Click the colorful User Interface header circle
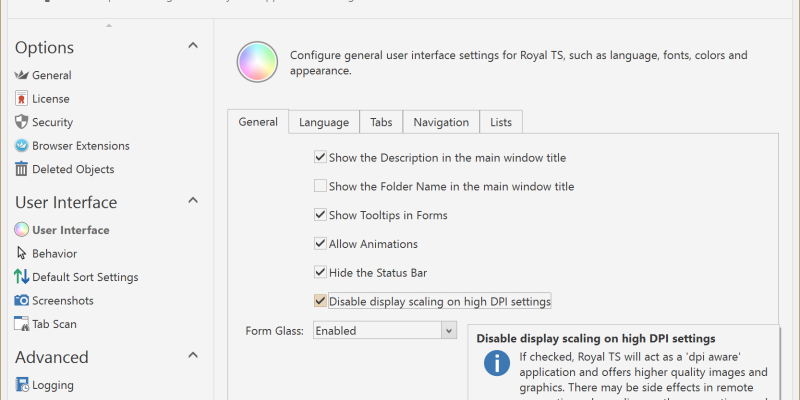Screen dimensions: 800x400 click(257, 62)
